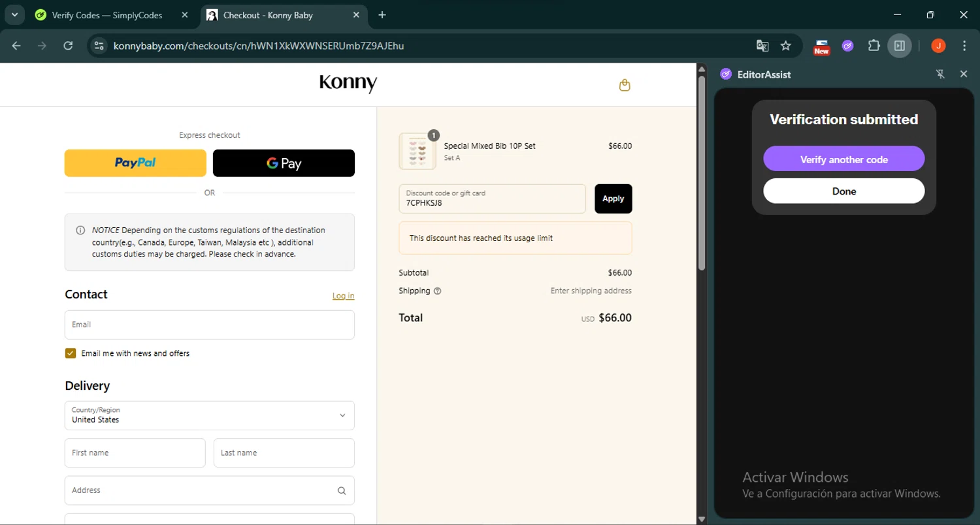Click the Enter shipping address text

591,291
